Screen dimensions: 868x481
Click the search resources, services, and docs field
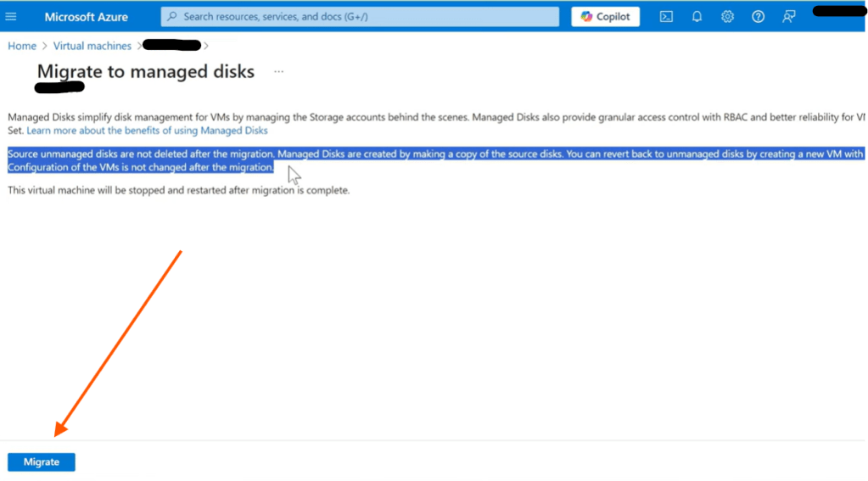click(x=365, y=17)
